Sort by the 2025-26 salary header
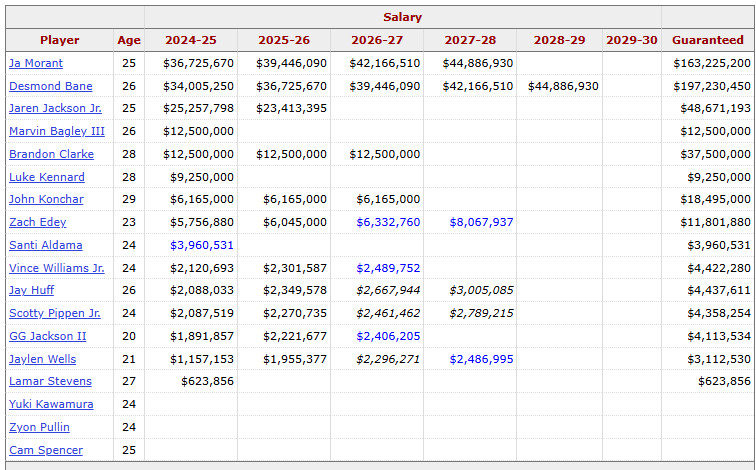756x470 pixels. (284, 40)
